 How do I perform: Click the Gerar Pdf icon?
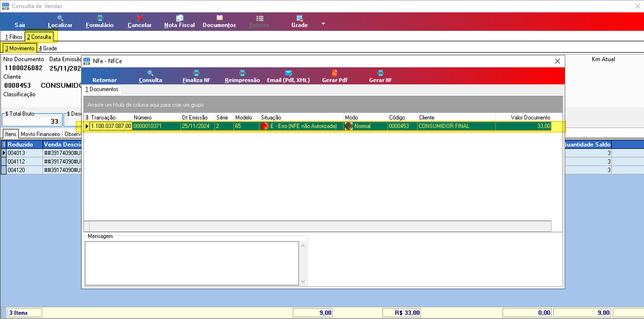click(x=334, y=73)
